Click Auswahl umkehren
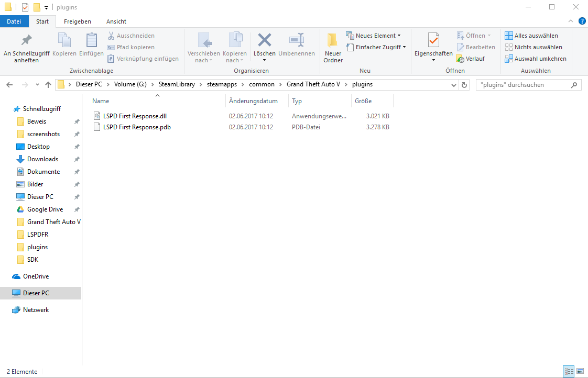The height and width of the screenshot is (378, 588). (536, 59)
